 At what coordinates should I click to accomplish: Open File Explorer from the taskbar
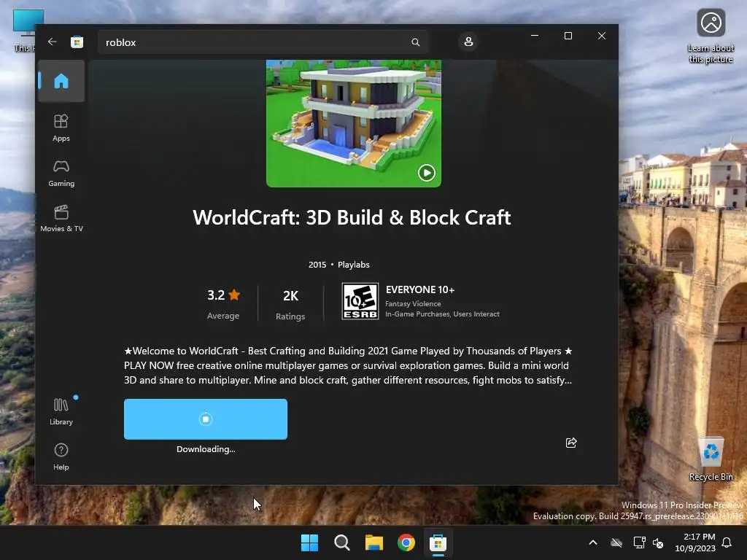coord(374,542)
